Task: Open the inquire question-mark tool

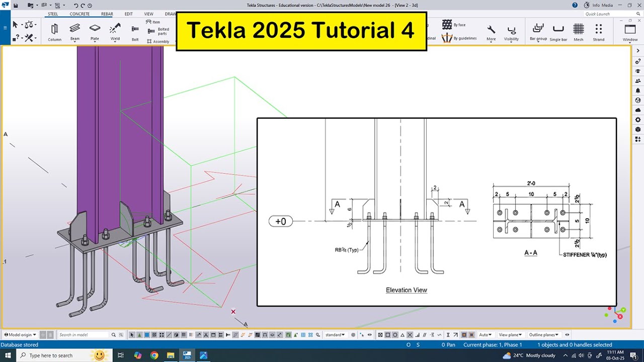Action: 17,38
